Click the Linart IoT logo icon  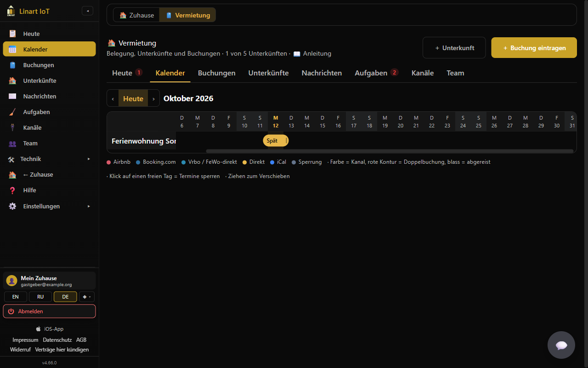(x=11, y=11)
